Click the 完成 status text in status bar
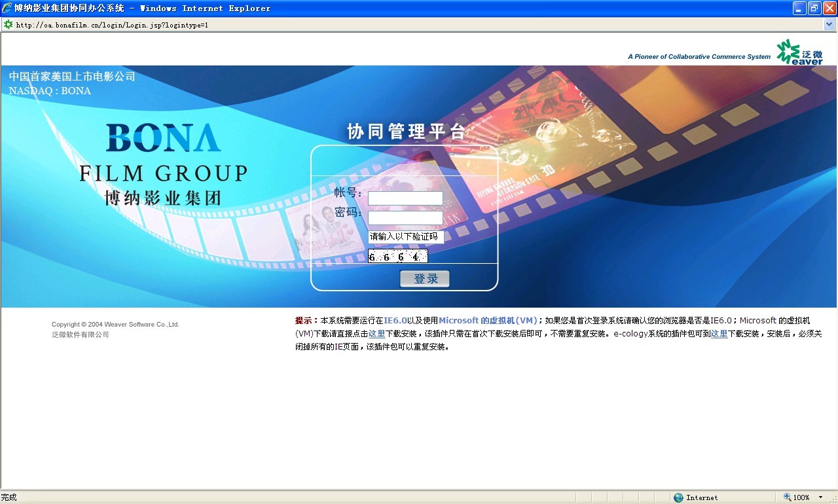 click(x=9, y=497)
